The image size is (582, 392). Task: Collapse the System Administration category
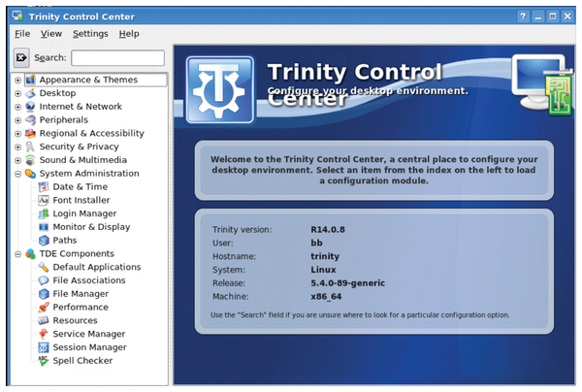coord(17,174)
